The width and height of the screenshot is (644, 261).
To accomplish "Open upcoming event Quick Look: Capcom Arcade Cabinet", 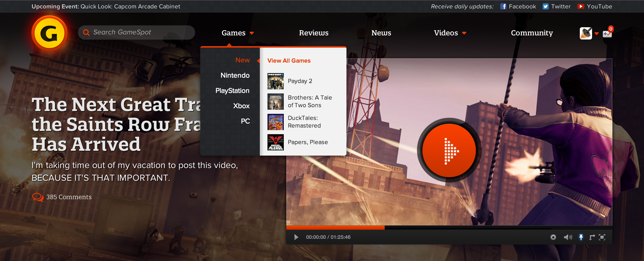I will [x=130, y=6].
